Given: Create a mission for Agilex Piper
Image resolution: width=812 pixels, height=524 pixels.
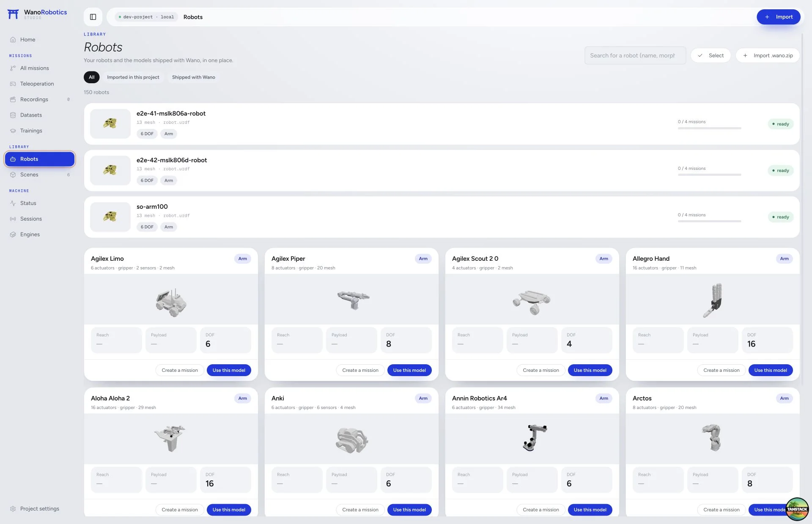Looking at the screenshot, I should point(360,370).
